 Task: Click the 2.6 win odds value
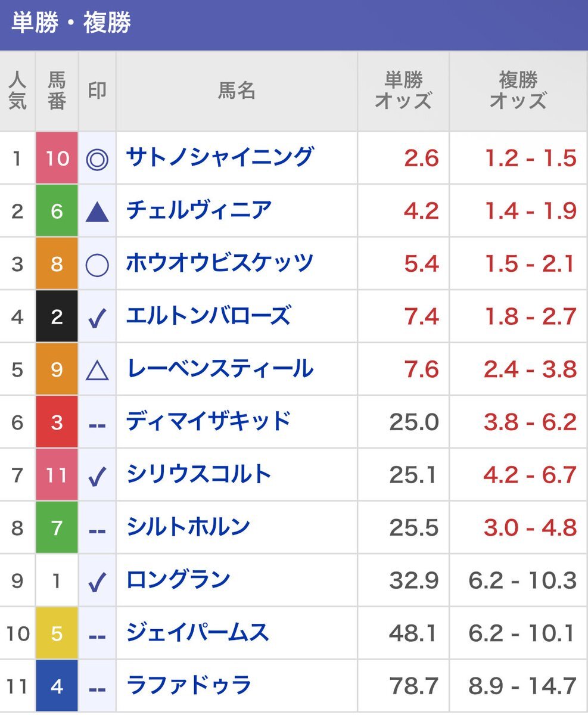click(421, 158)
